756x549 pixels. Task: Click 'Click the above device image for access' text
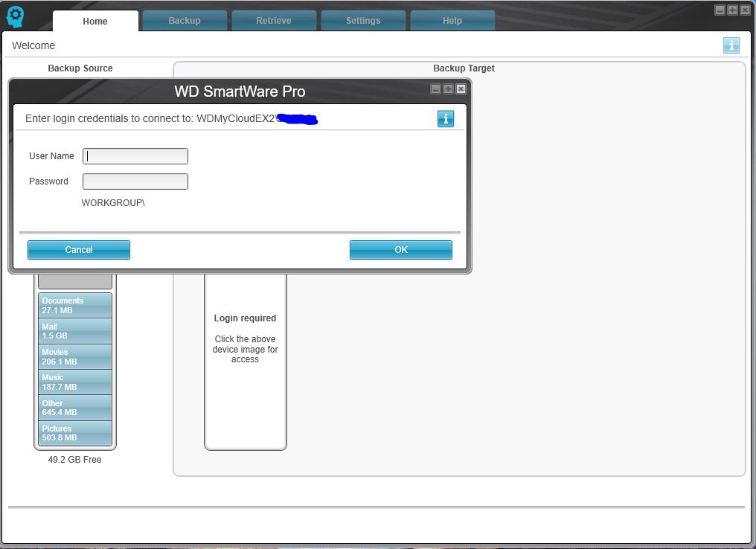point(245,349)
